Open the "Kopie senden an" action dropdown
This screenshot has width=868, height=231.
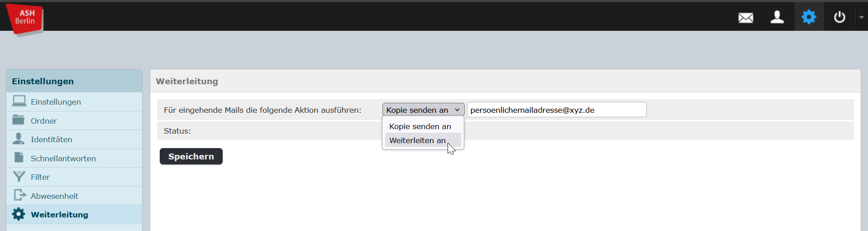tap(423, 110)
